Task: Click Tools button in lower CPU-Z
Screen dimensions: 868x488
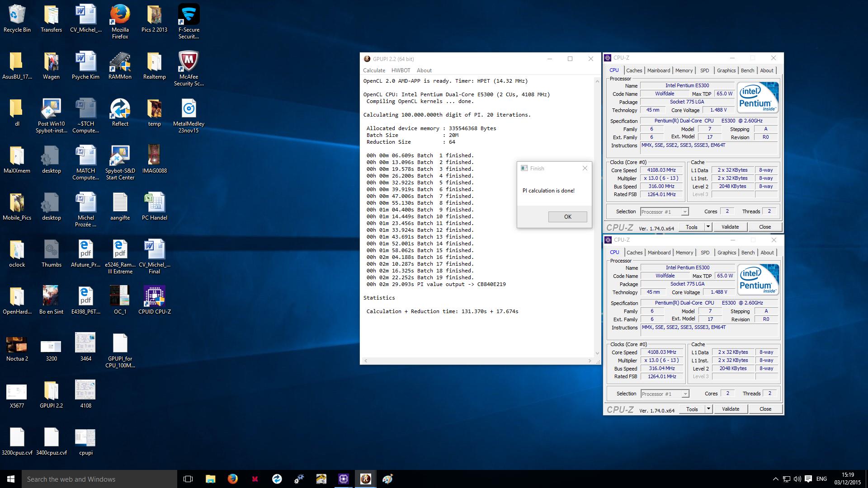Action: tap(692, 409)
